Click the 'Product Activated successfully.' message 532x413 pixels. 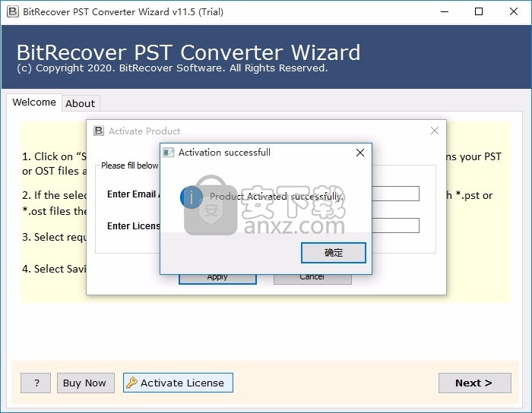[x=277, y=196]
